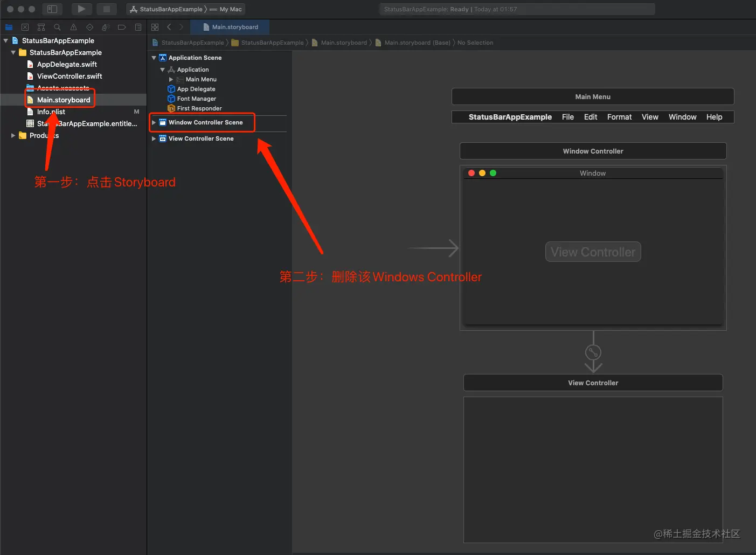
Task: Open the File menu in canvas menu bar
Action: click(568, 117)
